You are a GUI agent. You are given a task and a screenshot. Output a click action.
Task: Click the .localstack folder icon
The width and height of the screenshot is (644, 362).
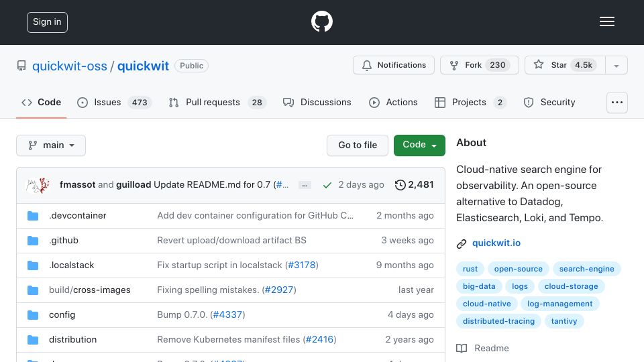click(33, 265)
